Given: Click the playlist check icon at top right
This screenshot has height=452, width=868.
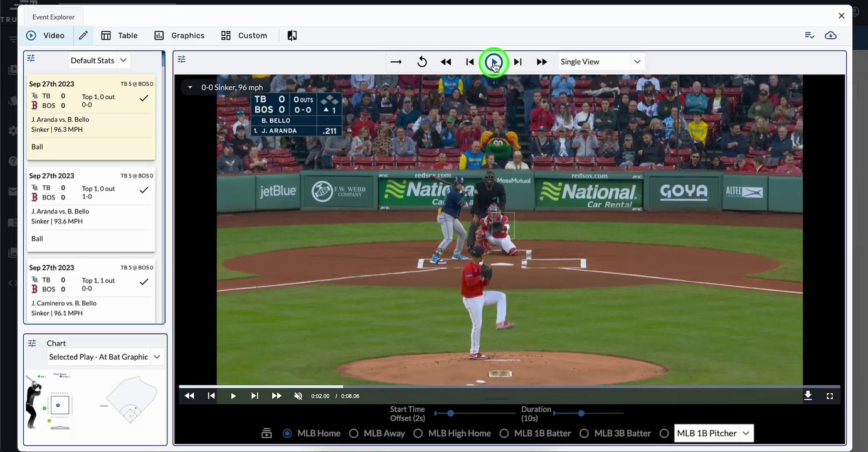Looking at the screenshot, I should click(x=810, y=35).
